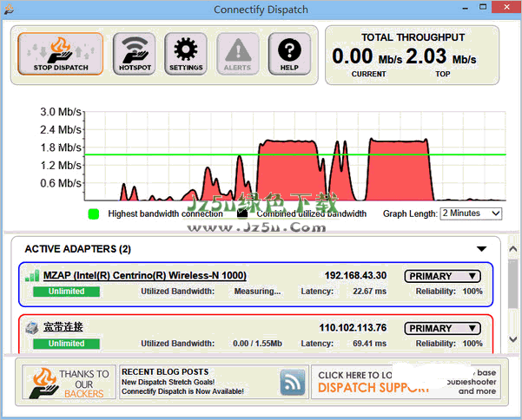Open the Graph Length dropdown
This screenshot has height=420, width=522.
coord(471,213)
